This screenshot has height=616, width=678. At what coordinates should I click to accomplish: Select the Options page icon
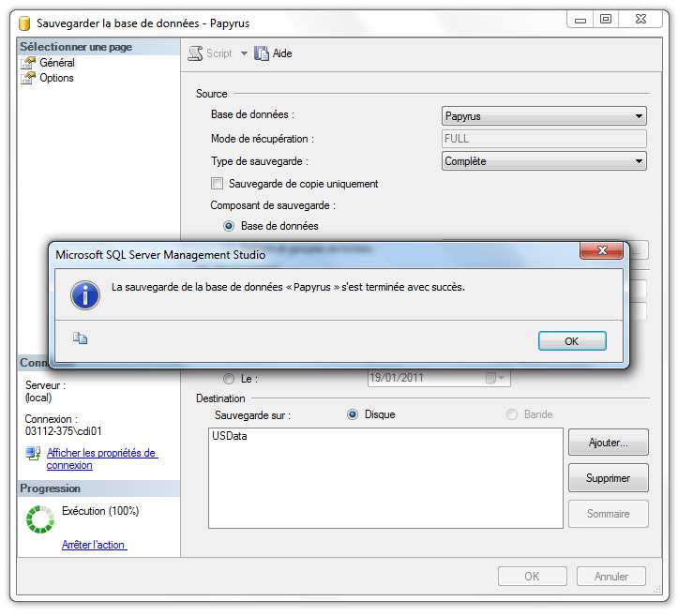coord(28,78)
